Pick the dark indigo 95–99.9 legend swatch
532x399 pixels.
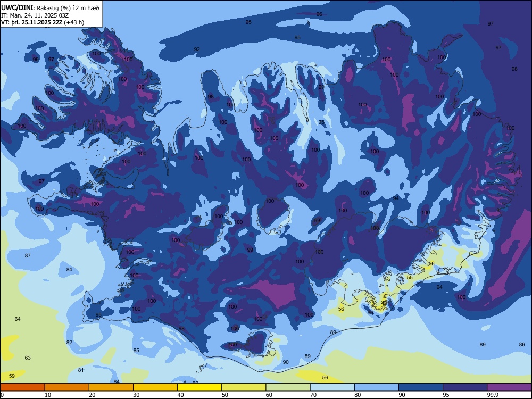[x=465, y=387]
